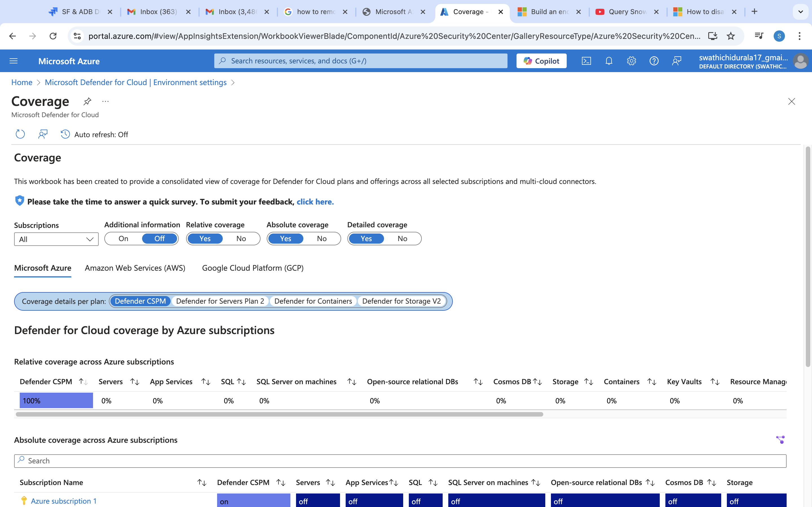Toggle Relative coverage No button
Viewport: 812px width, 507px height.
[x=241, y=238]
